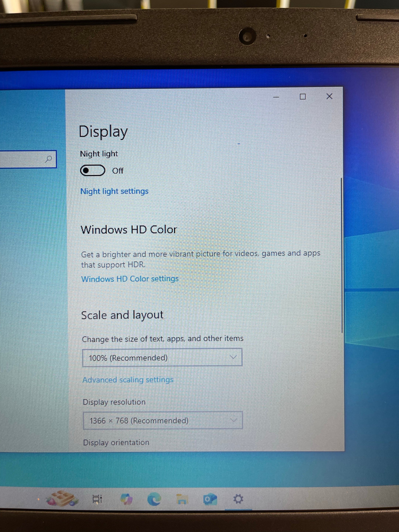
Task: Click the Display orientation label
Action: tap(116, 443)
